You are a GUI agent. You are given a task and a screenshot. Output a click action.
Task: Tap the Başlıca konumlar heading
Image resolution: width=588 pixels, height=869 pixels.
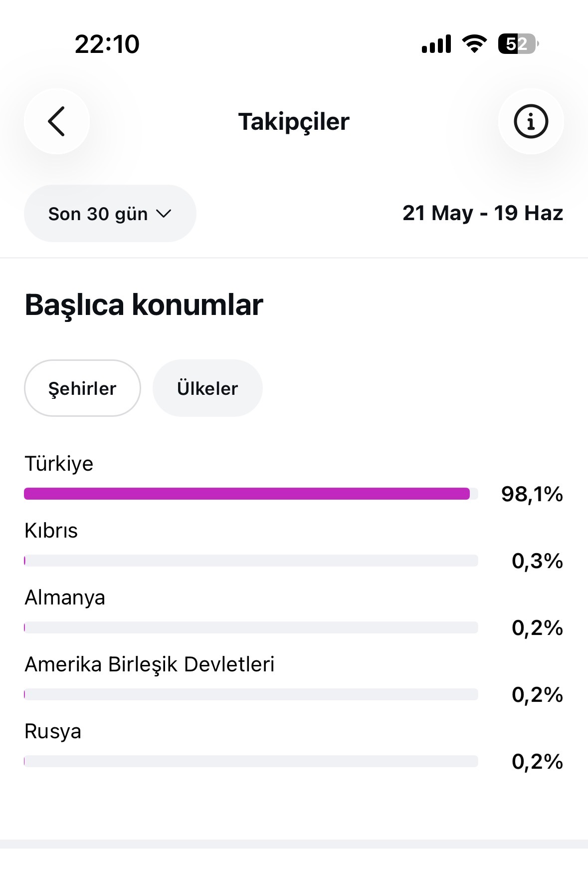[144, 304]
